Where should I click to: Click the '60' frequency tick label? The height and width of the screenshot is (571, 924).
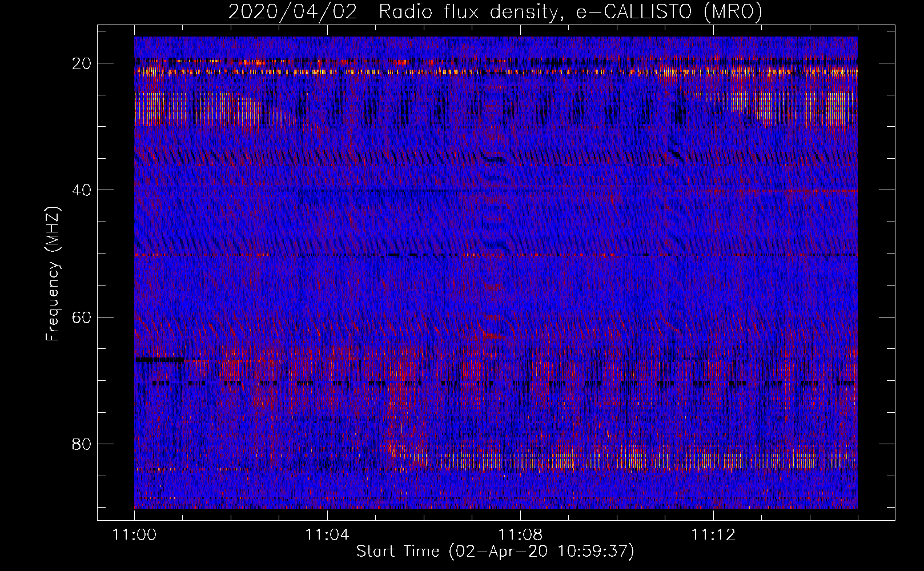(82, 317)
